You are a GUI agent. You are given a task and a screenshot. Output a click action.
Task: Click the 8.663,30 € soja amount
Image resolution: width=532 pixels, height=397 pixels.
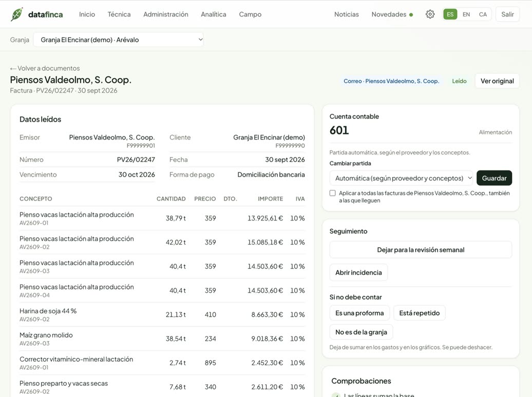[267, 314]
